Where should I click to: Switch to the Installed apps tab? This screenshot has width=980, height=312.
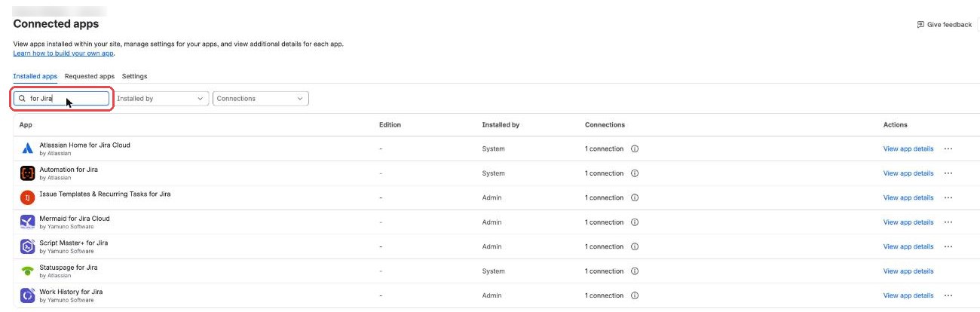[x=35, y=76]
